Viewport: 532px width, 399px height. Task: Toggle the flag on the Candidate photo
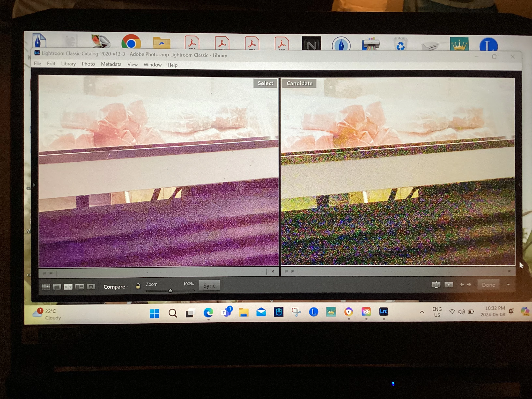click(x=286, y=271)
